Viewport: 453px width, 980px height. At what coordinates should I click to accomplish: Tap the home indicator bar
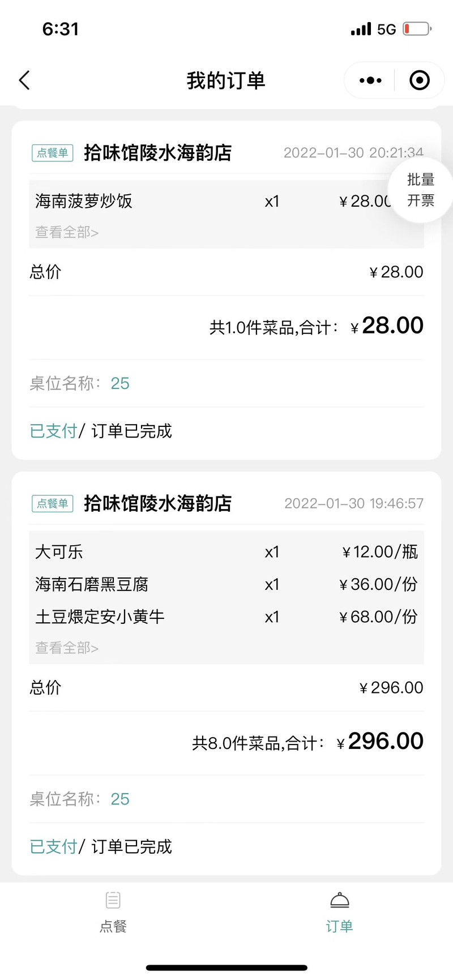coord(226,968)
